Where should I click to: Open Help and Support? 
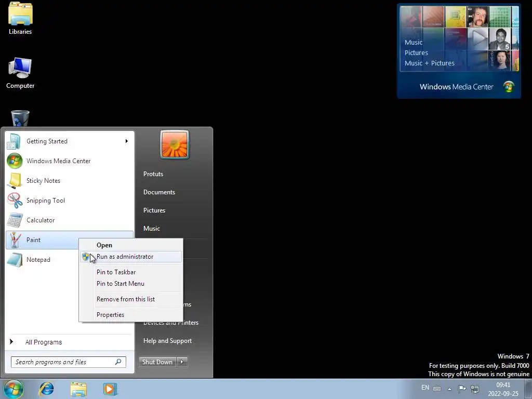(168, 341)
